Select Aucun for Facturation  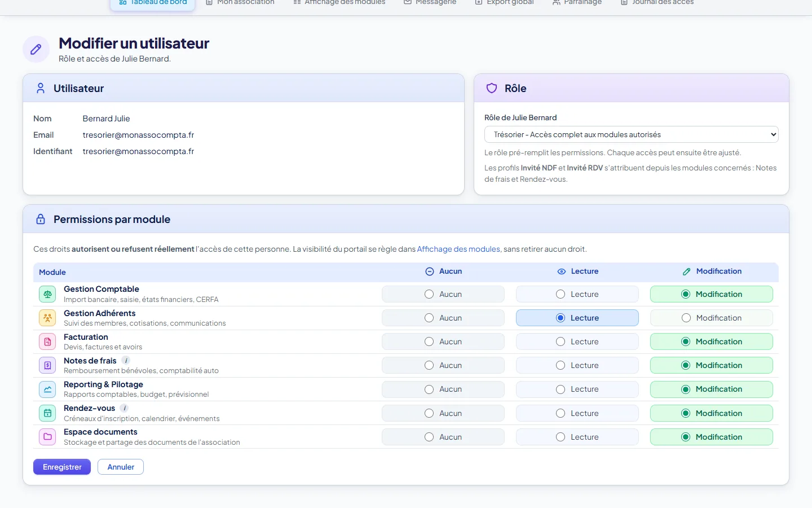tap(443, 341)
